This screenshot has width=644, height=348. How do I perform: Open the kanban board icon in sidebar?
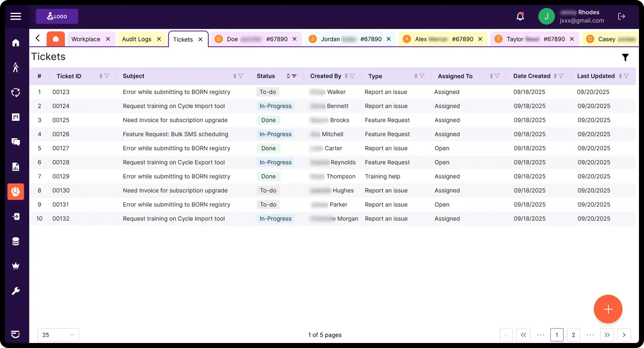pyautogui.click(x=16, y=117)
